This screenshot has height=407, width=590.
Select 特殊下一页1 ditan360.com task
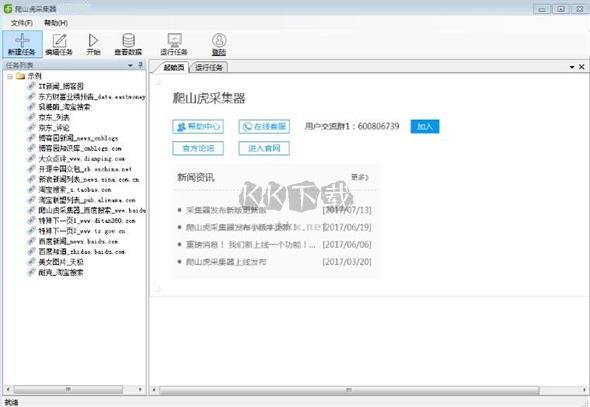click(87, 220)
